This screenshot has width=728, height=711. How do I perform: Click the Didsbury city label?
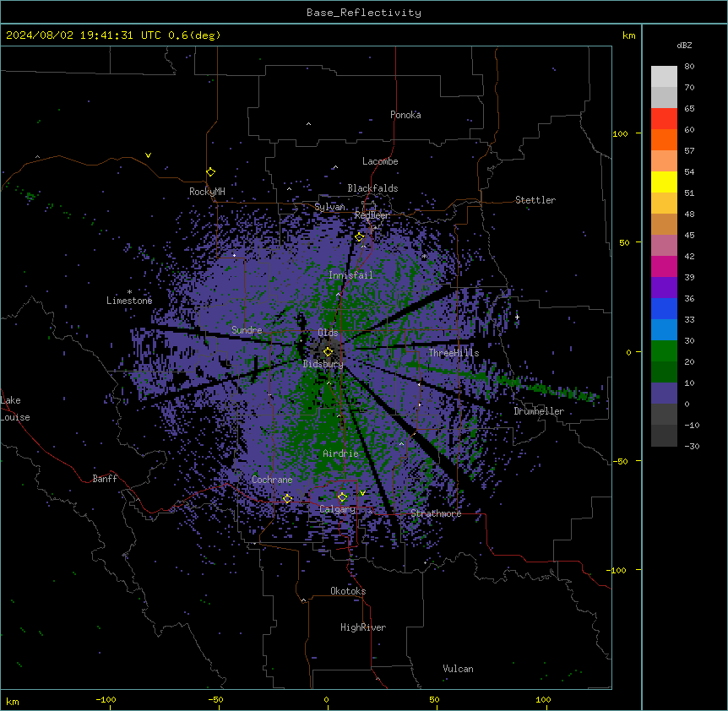tap(323, 364)
